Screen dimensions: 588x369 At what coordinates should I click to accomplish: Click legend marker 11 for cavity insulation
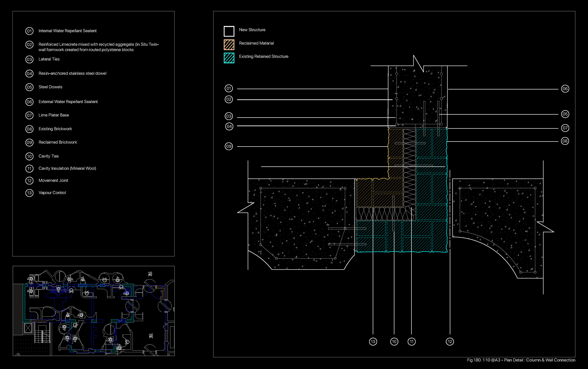[29, 169]
